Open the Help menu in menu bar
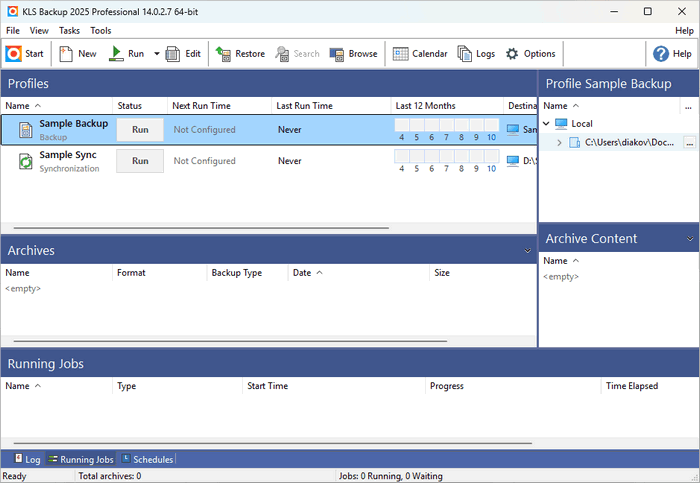 tap(684, 30)
